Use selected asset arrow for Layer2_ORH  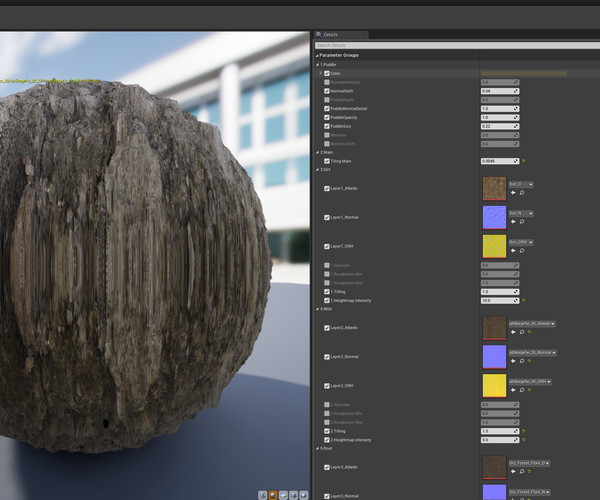513,390
